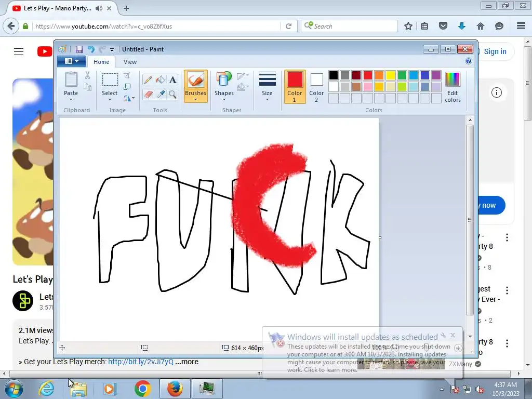Click Paint vertical scrollbar down arrow
Viewport: 532px width, 399px height.
pyautogui.click(x=470, y=336)
